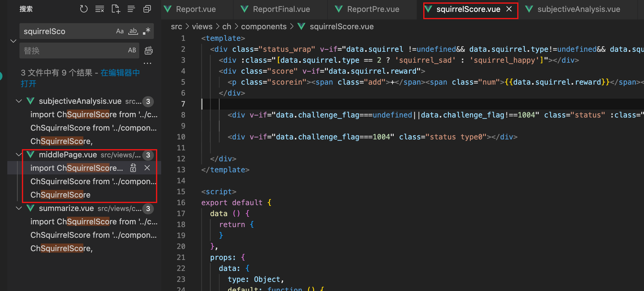644x291 pixels.
Task: Open middlePage 'ChSquirrelScore from' result
Action: point(93,181)
